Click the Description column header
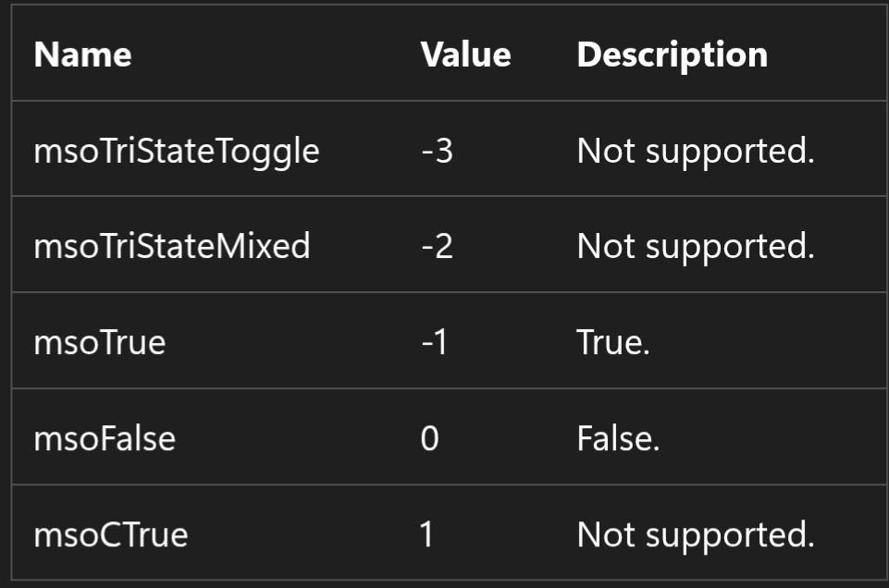 pos(672,55)
